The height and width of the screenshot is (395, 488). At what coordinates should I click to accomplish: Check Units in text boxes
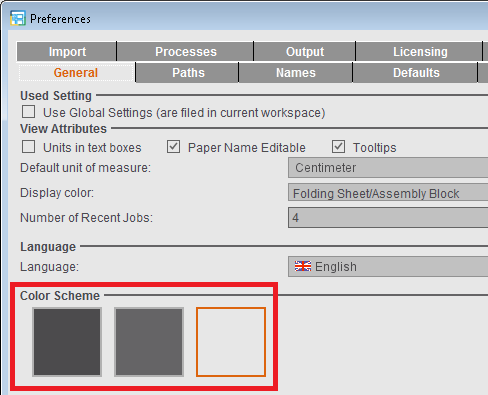[x=28, y=147]
